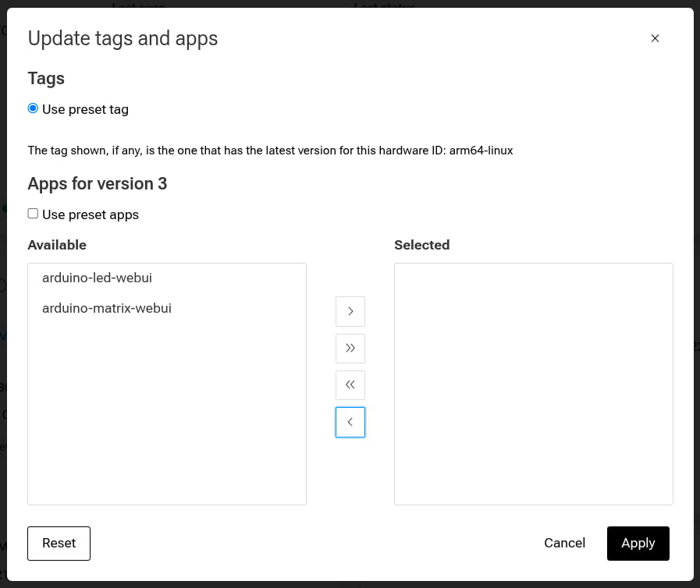This screenshot has height=588, width=700.
Task: Click inside the empty Selected apps panel
Action: tap(533, 384)
